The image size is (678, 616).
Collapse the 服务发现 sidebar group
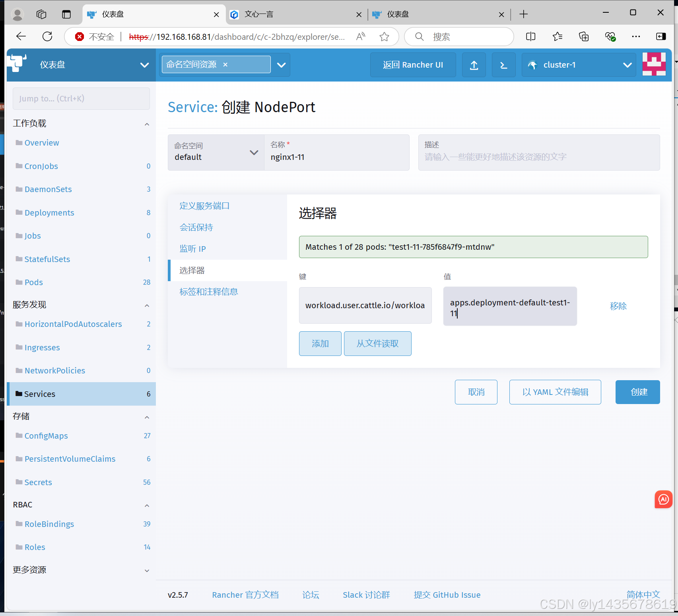click(147, 306)
